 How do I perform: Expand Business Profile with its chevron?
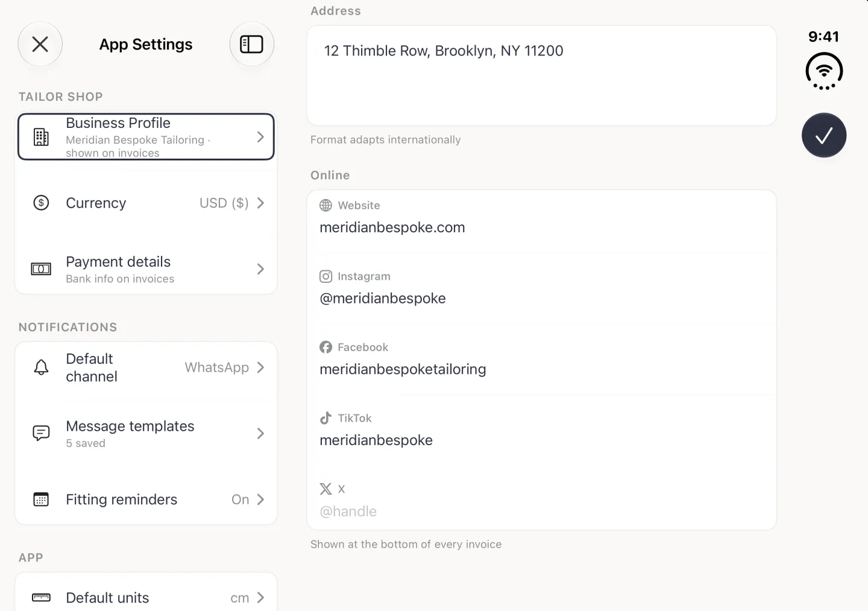[260, 137]
